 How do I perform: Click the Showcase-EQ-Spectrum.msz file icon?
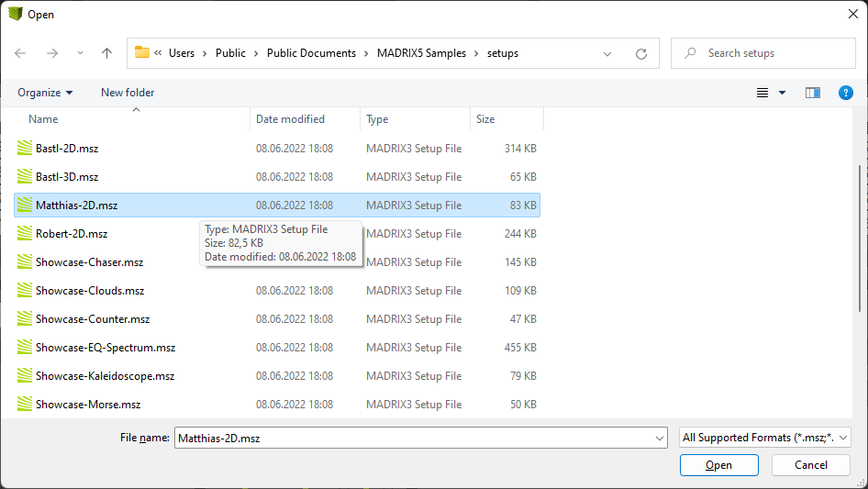[x=25, y=347]
